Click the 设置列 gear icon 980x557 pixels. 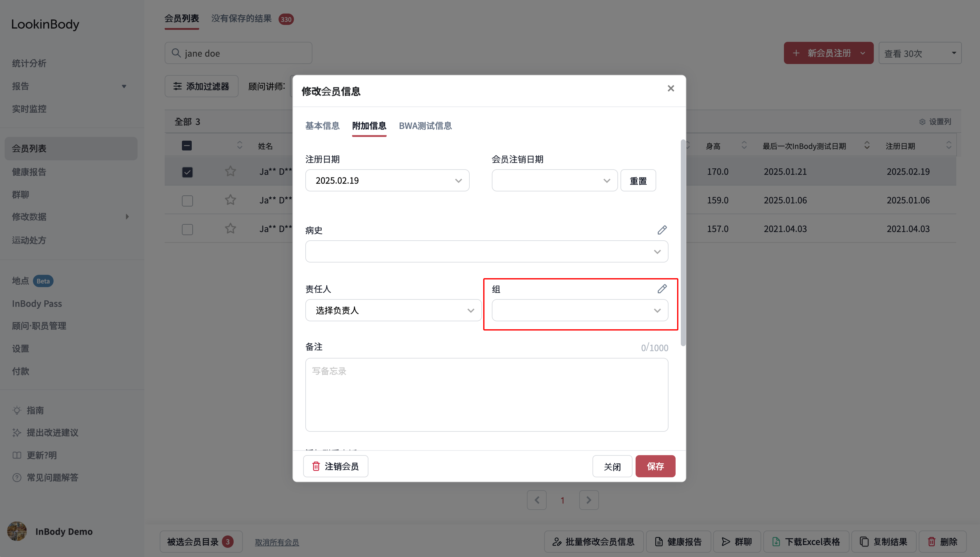point(922,122)
